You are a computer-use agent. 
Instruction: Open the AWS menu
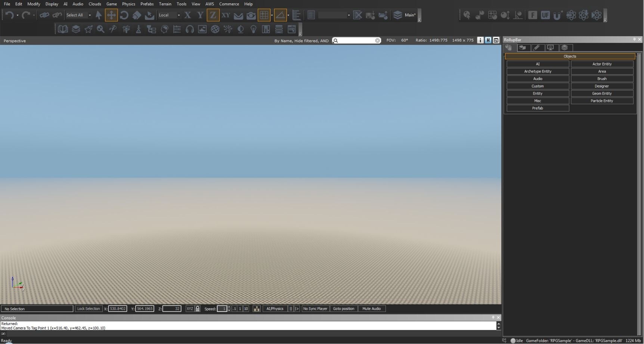pos(210,4)
